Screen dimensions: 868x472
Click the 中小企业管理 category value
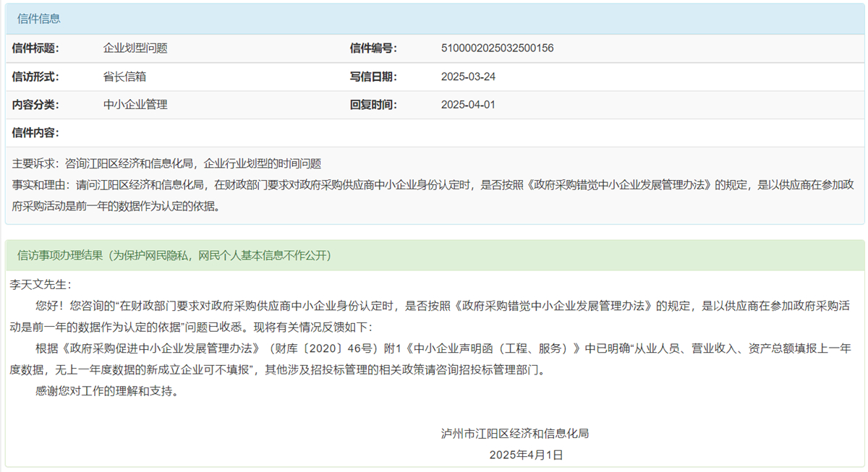coord(135,105)
